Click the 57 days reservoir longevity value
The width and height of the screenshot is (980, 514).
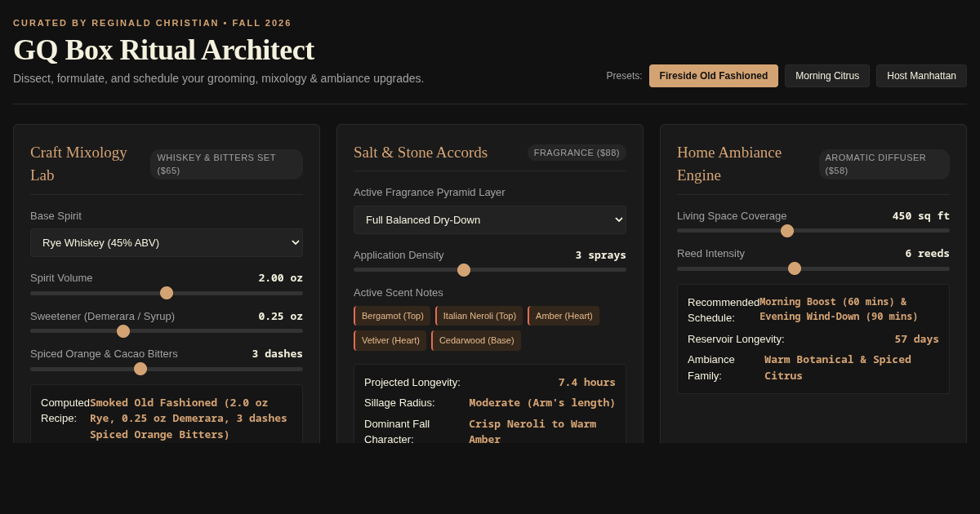tap(916, 339)
